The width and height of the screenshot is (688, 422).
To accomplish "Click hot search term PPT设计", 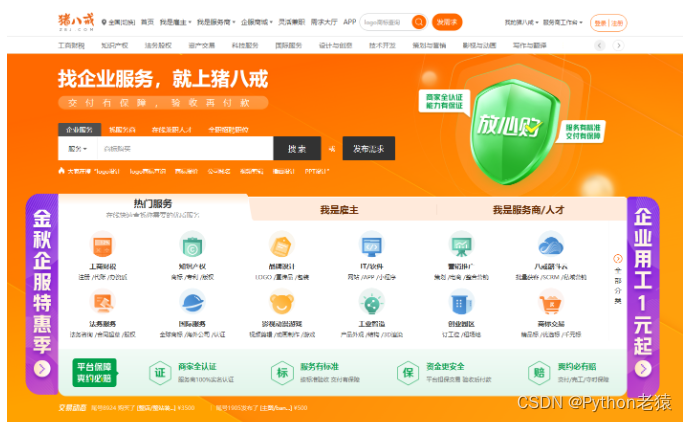I will pos(317,171).
